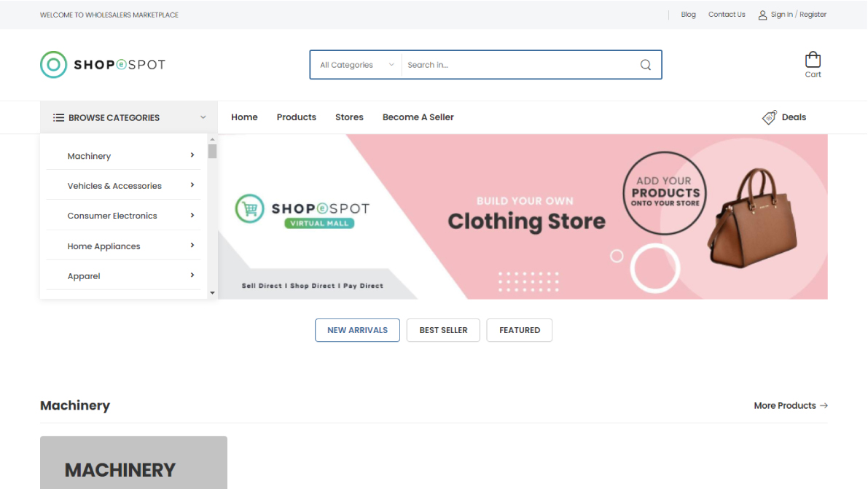Go to Become A Seller page
This screenshot has width=868, height=489.
pos(418,117)
